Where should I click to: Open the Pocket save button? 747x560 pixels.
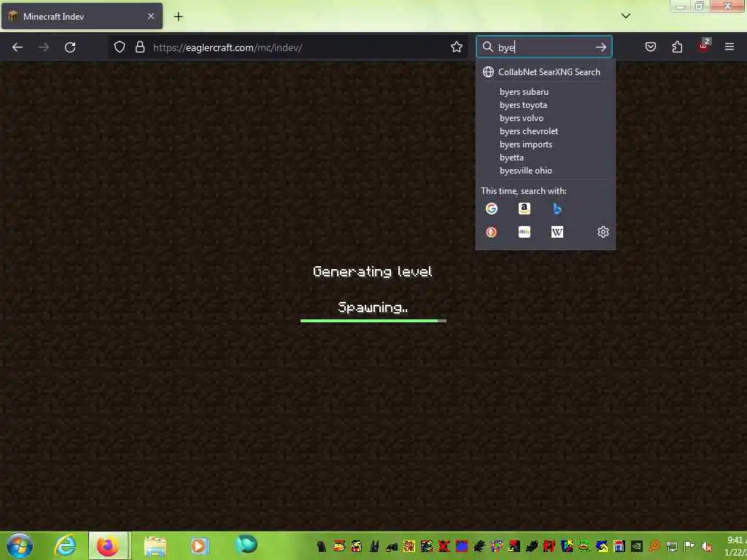pyautogui.click(x=651, y=47)
